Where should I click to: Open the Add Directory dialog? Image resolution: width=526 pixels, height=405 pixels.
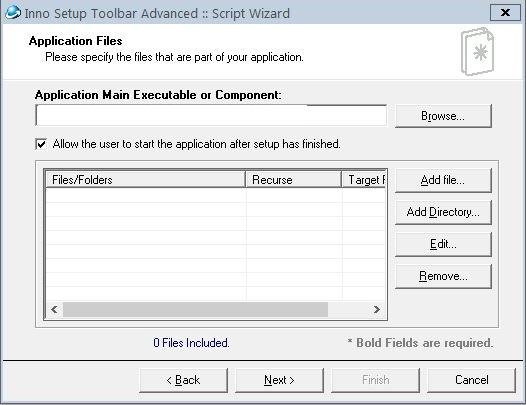pos(443,212)
